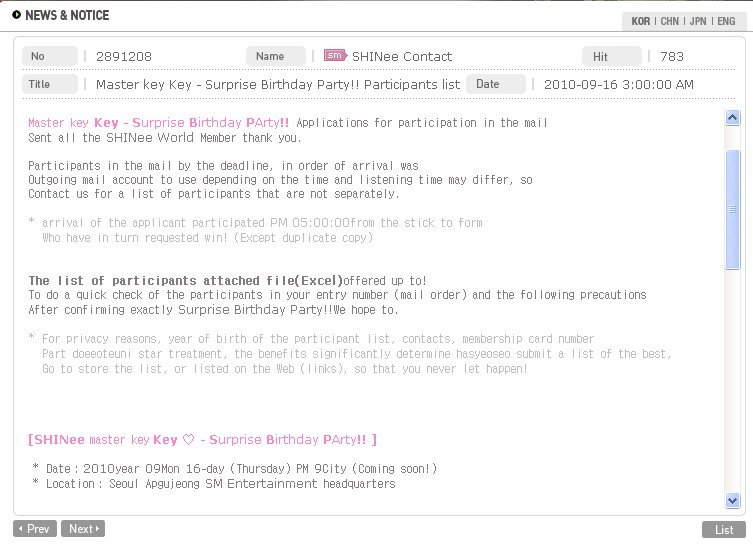The width and height of the screenshot is (753, 560).
Task: Click 'Sent all the SHINee World Member thank you.'
Action: (165, 138)
